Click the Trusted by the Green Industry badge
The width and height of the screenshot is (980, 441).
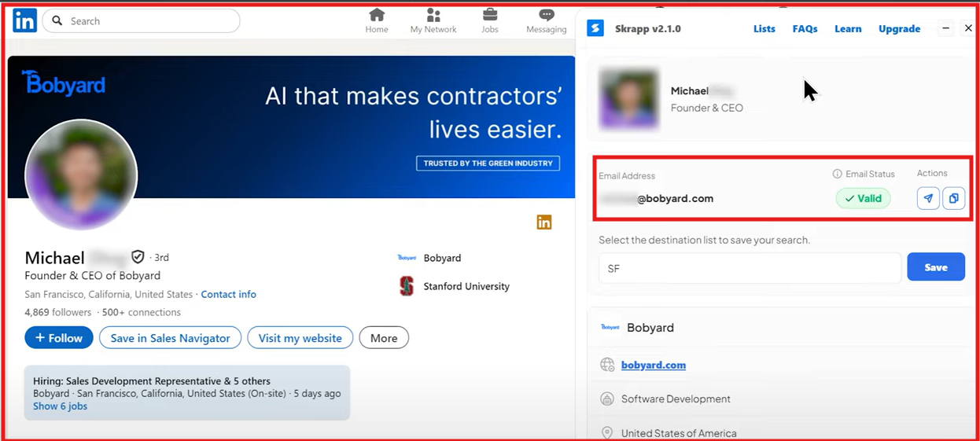pos(488,164)
